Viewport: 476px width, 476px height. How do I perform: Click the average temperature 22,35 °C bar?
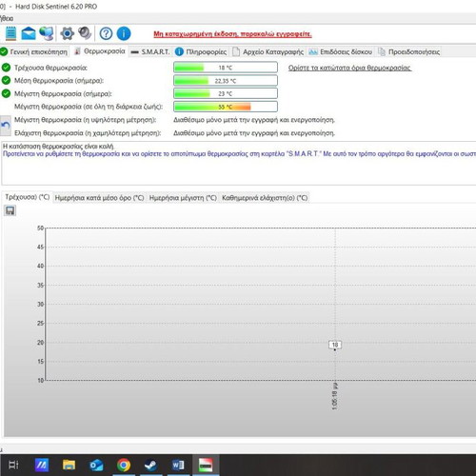click(226, 81)
